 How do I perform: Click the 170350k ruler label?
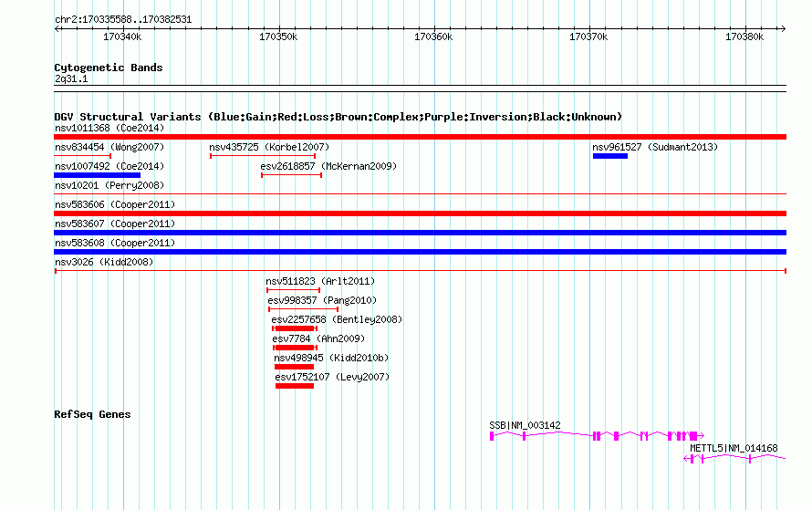tap(278, 36)
